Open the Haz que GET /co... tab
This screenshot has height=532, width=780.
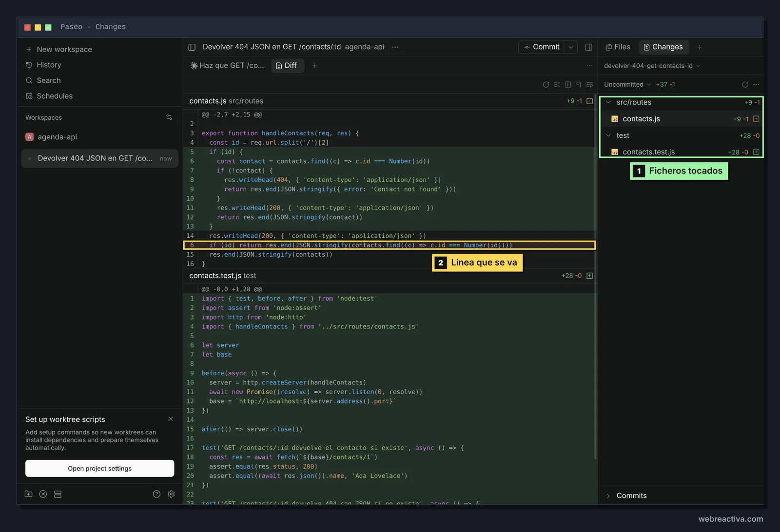[x=227, y=66]
